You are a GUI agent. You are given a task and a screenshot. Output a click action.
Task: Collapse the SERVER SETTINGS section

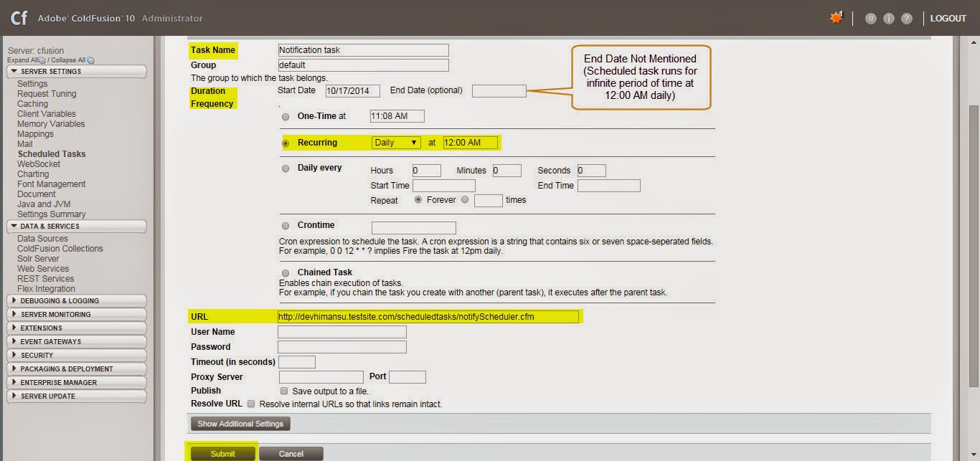point(77,71)
